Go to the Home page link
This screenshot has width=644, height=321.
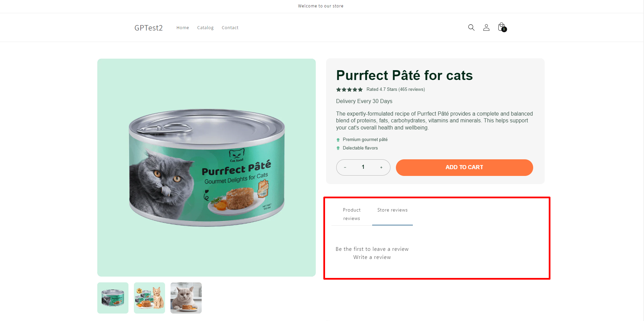183,28
